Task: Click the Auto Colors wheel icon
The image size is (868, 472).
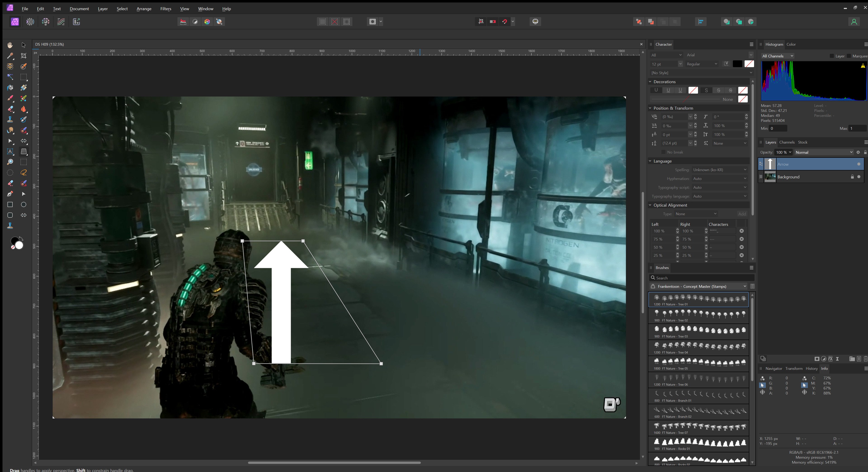Action: click(x=207, y=22)
